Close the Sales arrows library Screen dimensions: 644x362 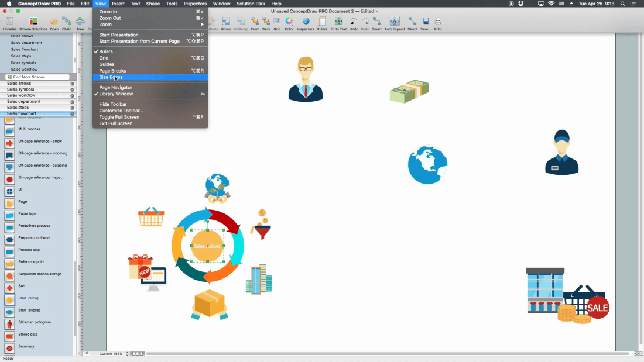(72, 84)
